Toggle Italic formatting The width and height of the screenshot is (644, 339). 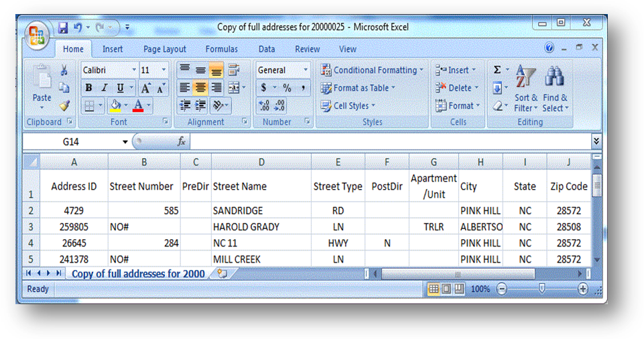[105, 88]
